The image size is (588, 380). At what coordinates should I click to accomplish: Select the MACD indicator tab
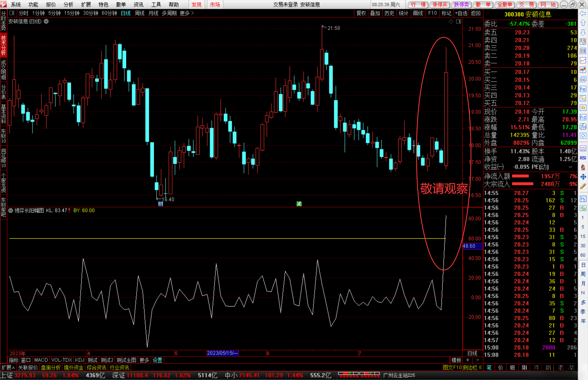41,360
